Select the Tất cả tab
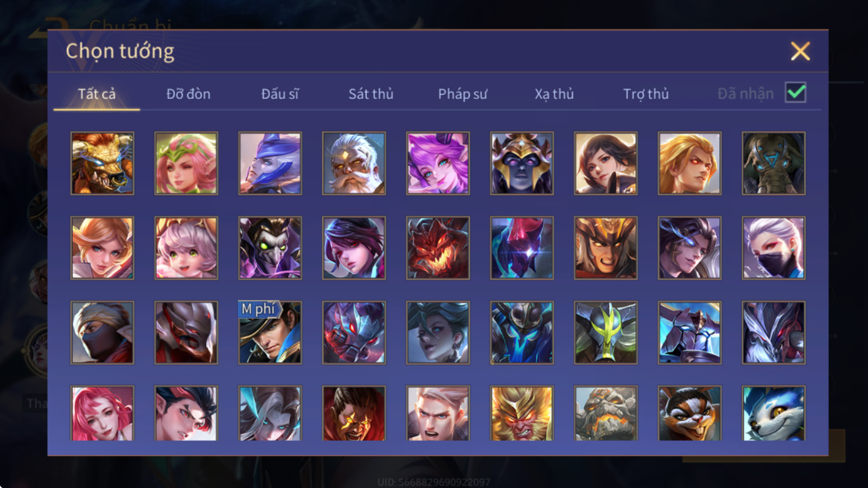The height and width of the screenshot is (488, 868). click(97, 94)
